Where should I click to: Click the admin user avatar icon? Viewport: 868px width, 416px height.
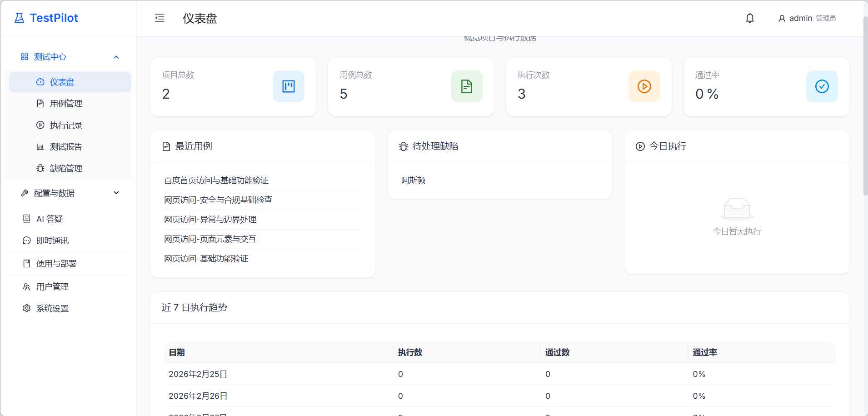tap(782, 19)
